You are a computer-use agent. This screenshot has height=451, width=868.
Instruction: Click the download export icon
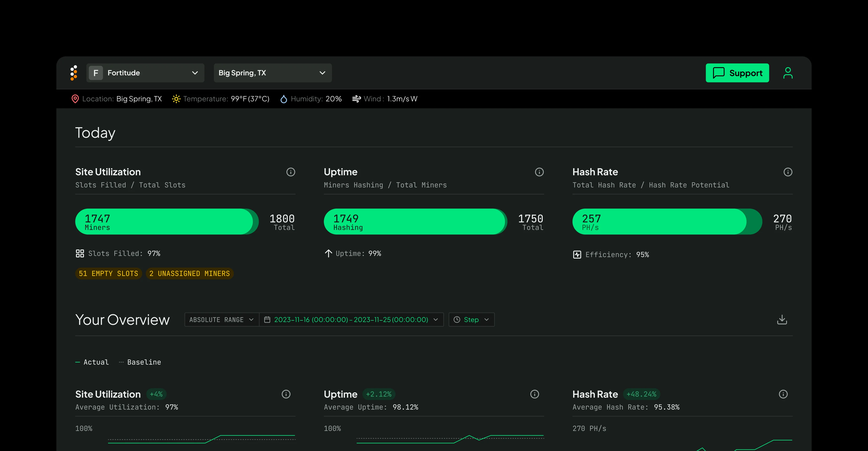point(782,319)
